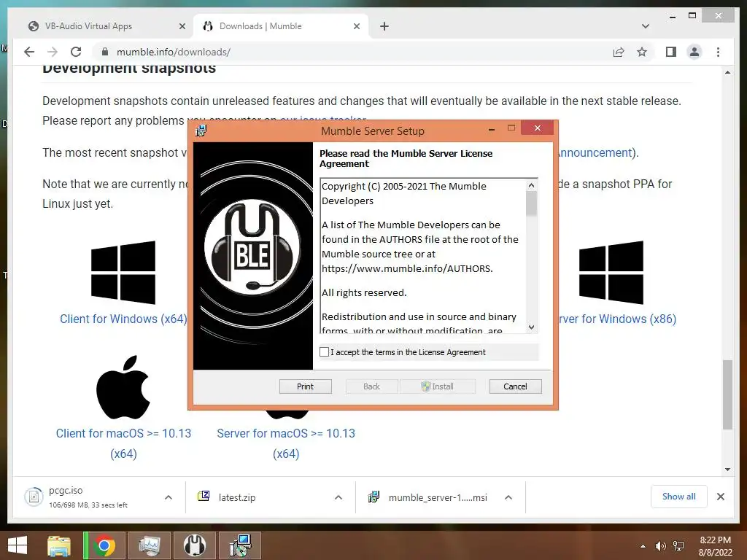Click the Windows logo above Client for Windows (x64)
This screenshot has width=747, height=560.
[x=123, y=273]
